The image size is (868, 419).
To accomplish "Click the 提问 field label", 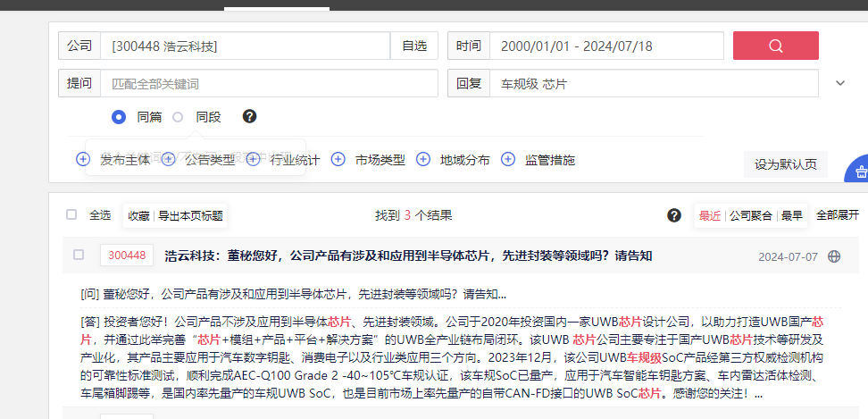I will (x=79, y=83).
